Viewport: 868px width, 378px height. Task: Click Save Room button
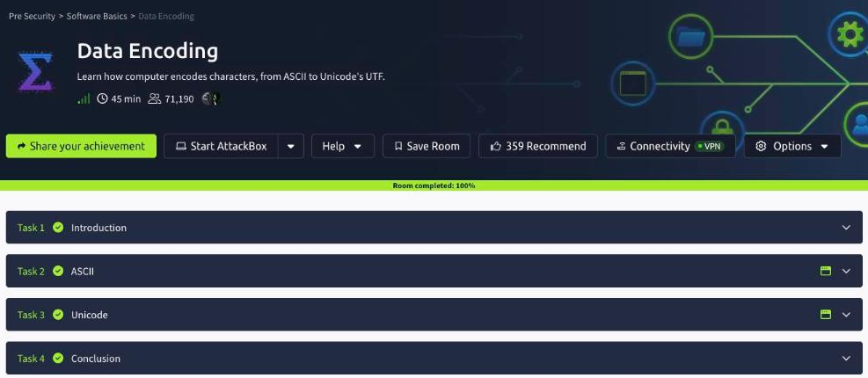[427, 146]
